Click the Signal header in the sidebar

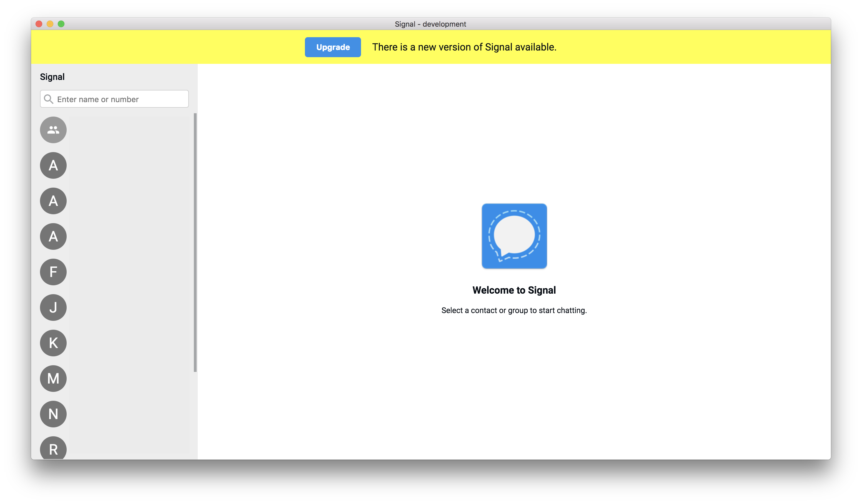click(52, 77)
